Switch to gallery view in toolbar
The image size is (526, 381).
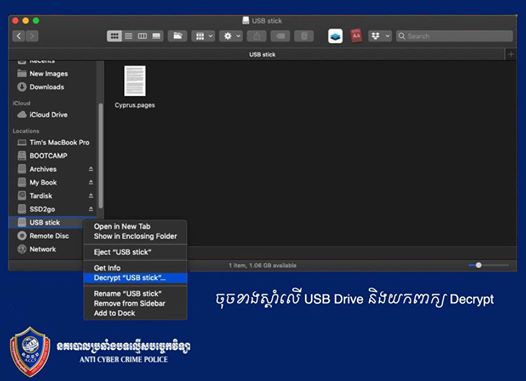156,36
